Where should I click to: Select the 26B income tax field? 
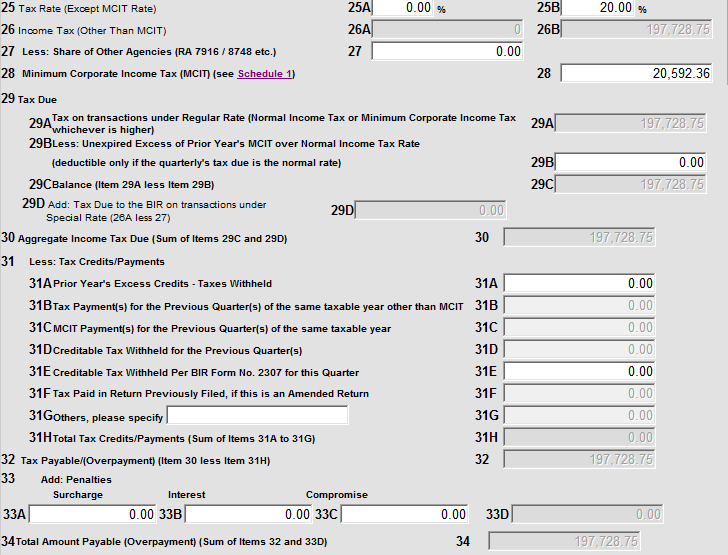click(x=636, y=29)
